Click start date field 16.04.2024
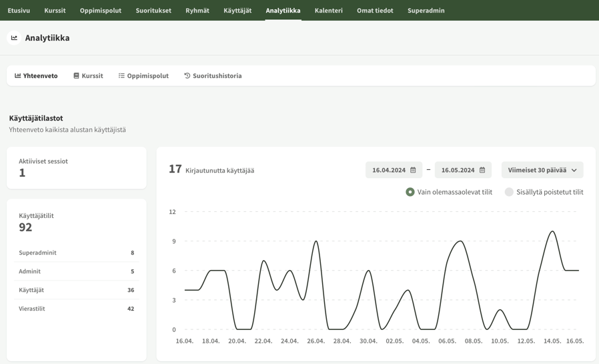The height and width of the screenshot is (364, 599). pyautogui.click(x=394, y=170)
